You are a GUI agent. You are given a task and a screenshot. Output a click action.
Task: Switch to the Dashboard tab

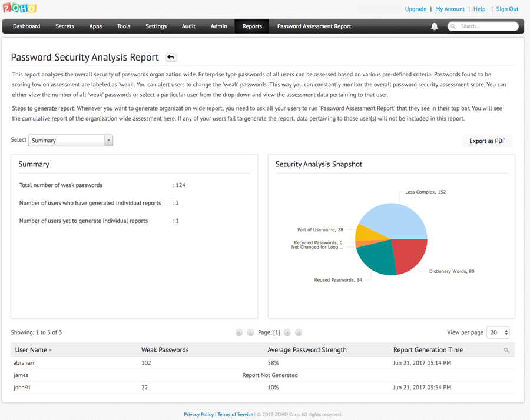pyautogui.click(x=26, y=26)
